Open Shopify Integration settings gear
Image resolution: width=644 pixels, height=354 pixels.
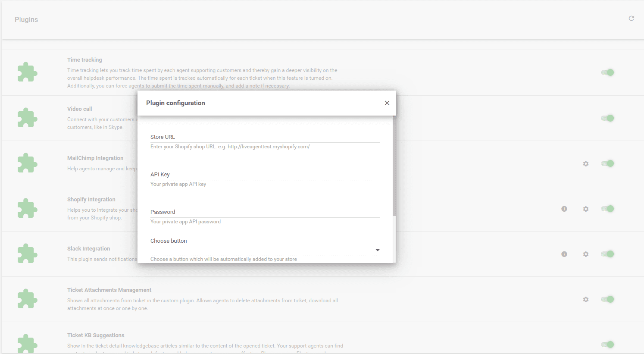[586, 209]
